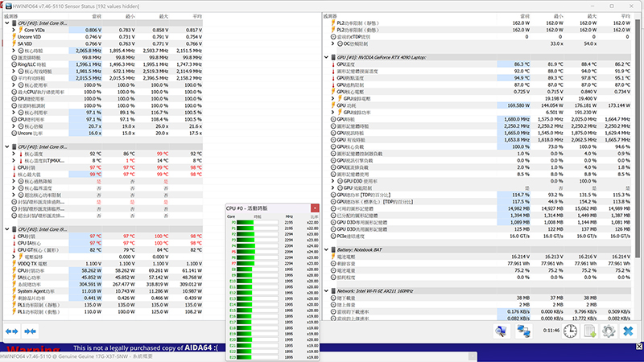
Task: Open sensor settings gear icon
Action: tap(609, 331)
